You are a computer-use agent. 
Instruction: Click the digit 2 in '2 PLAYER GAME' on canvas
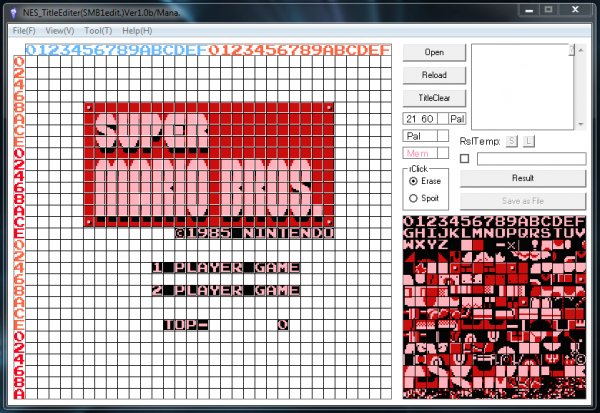157,290
